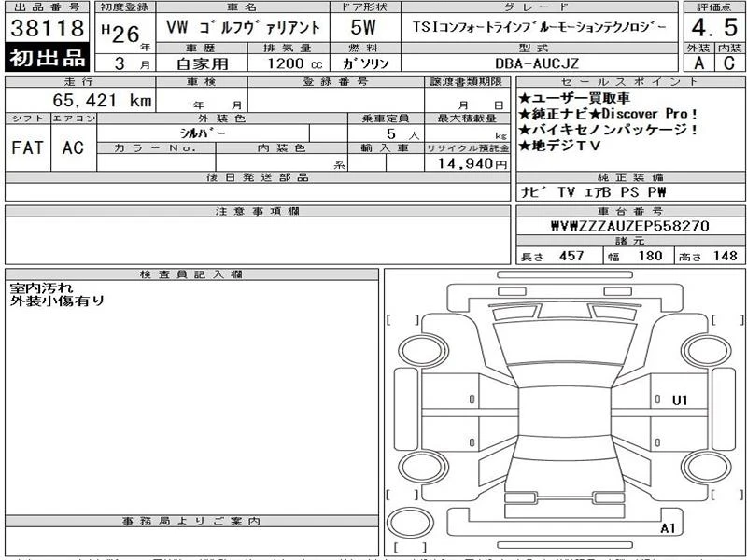
Task: Select the 地デジTV sales point
Action: click(x=559, y=146)
